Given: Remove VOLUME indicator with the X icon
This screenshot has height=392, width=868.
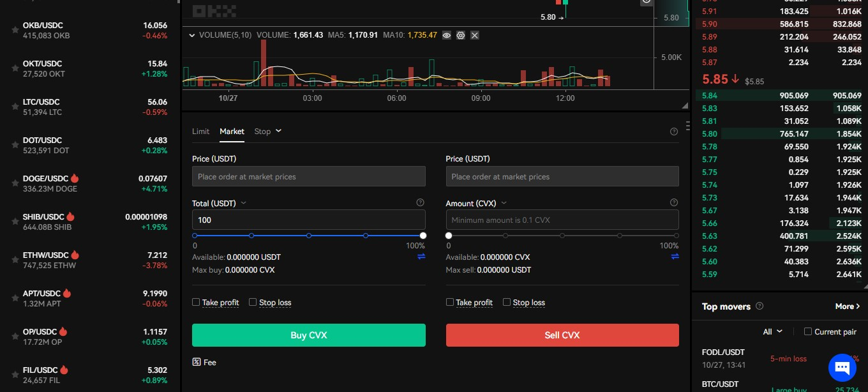Looking at the screenshot, I should coord(475,35).
